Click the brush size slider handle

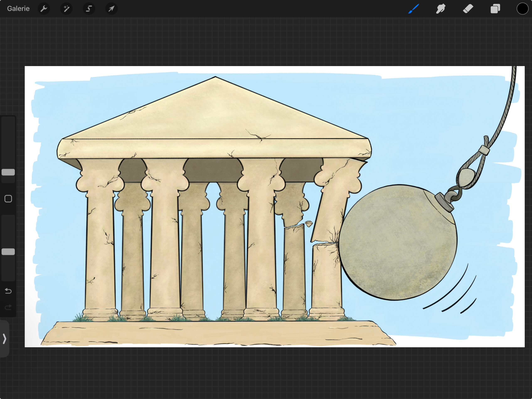point(8,172)
